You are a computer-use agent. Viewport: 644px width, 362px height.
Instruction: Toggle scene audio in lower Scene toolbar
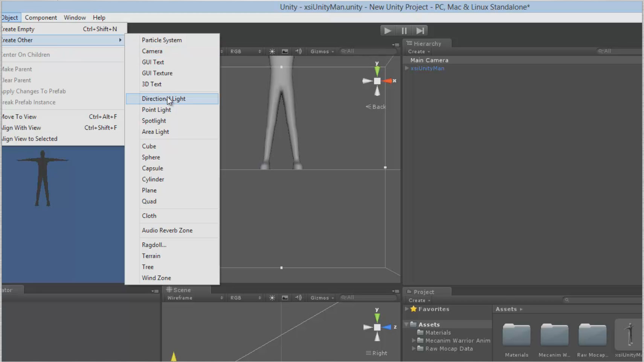coord(298,298)
